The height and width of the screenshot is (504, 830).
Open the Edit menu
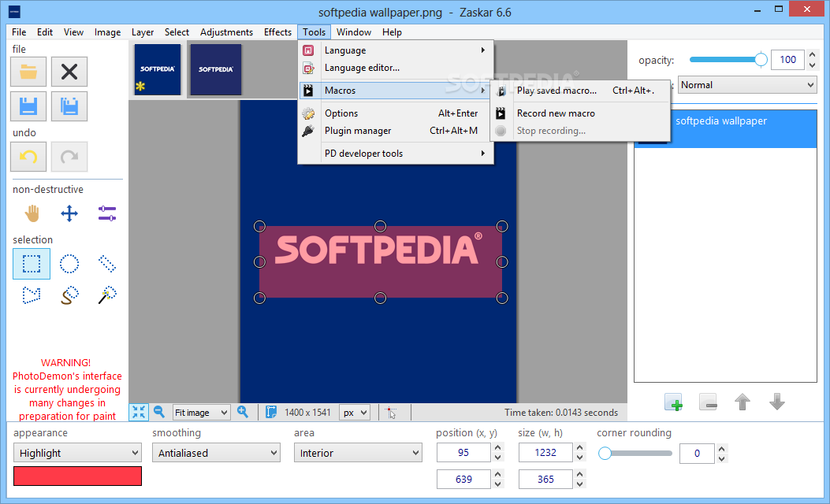44,32
